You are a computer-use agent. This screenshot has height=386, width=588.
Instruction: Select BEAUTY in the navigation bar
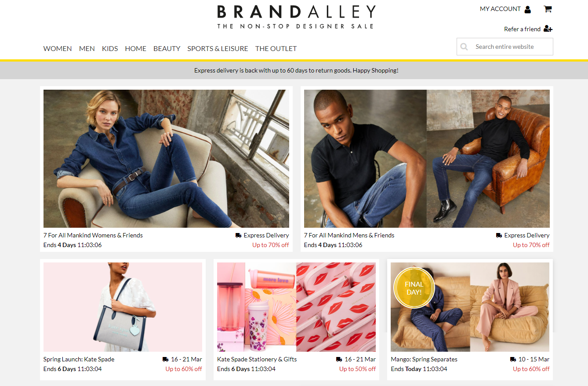pyautogui.click(x=167, y=48)
